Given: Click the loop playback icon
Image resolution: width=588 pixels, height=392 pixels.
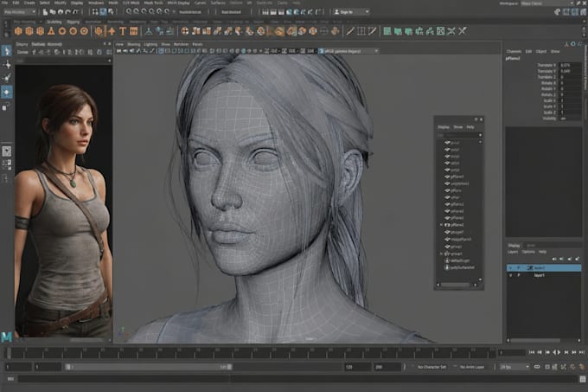Looking at the screenshot, I should click(537, 367).
